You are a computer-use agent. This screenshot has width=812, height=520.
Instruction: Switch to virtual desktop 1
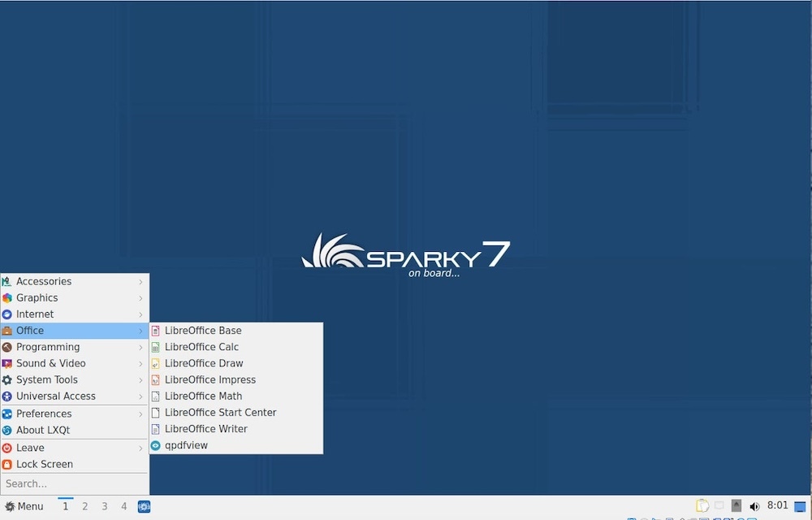click(x=65, y=506)
